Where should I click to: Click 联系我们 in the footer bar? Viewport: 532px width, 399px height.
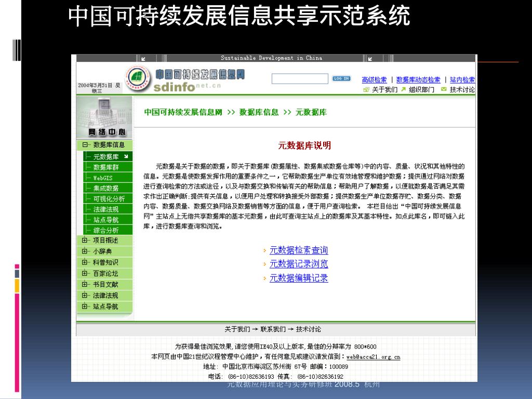point(273,329)
